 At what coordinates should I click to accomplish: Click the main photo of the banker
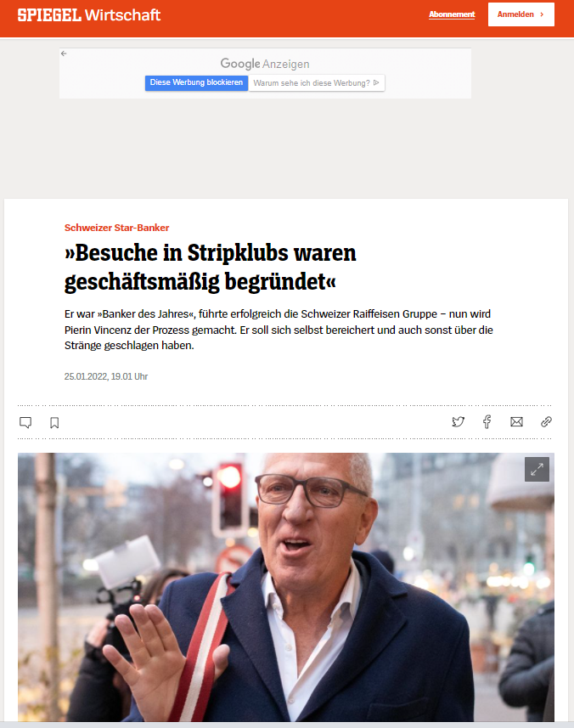point(286,587)
